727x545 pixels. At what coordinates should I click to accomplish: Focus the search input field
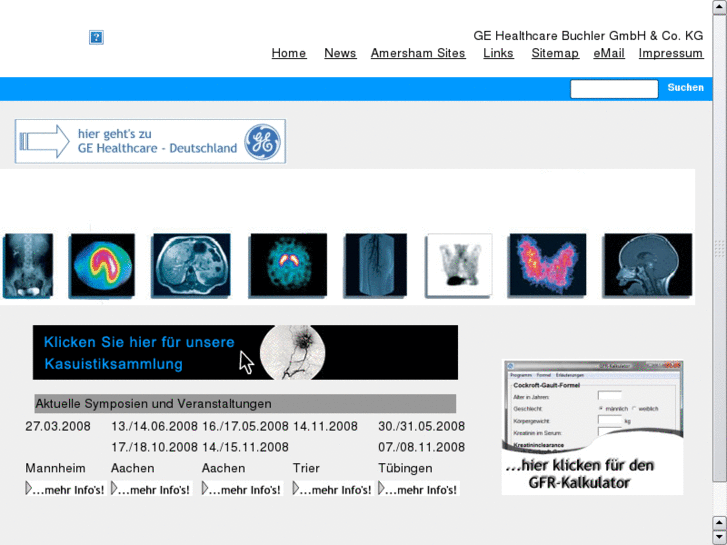(x=614, y=89)
